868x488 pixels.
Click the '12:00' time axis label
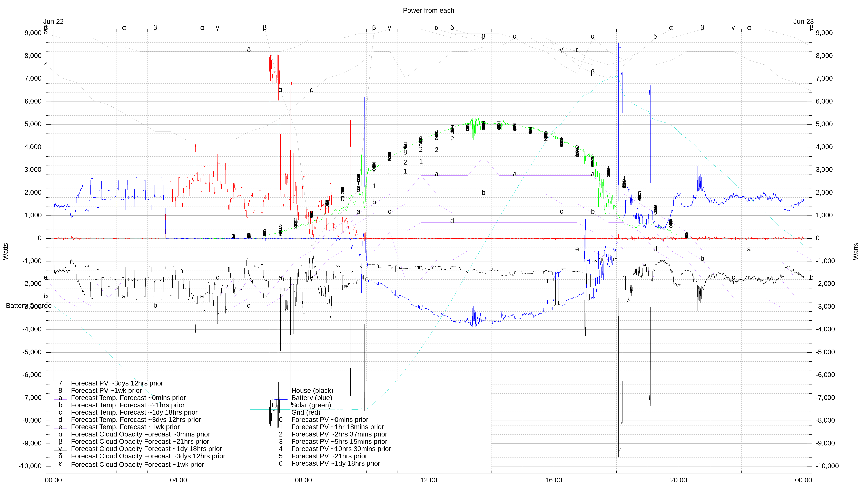[428, 480]
